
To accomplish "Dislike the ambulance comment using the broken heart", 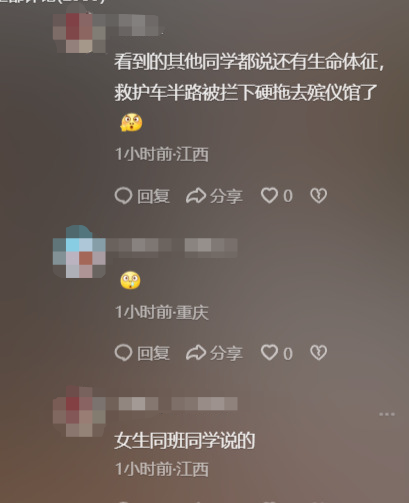I will point(318,196).
